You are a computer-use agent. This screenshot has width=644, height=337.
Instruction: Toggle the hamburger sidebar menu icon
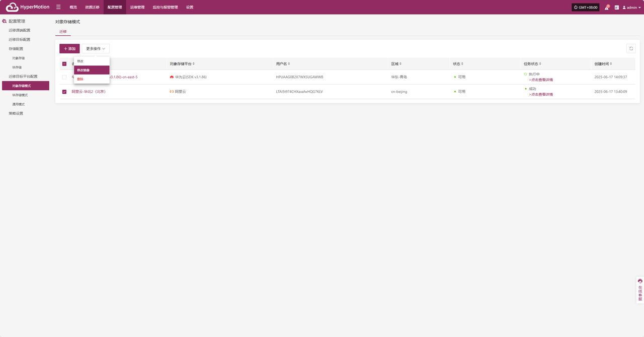58,7
